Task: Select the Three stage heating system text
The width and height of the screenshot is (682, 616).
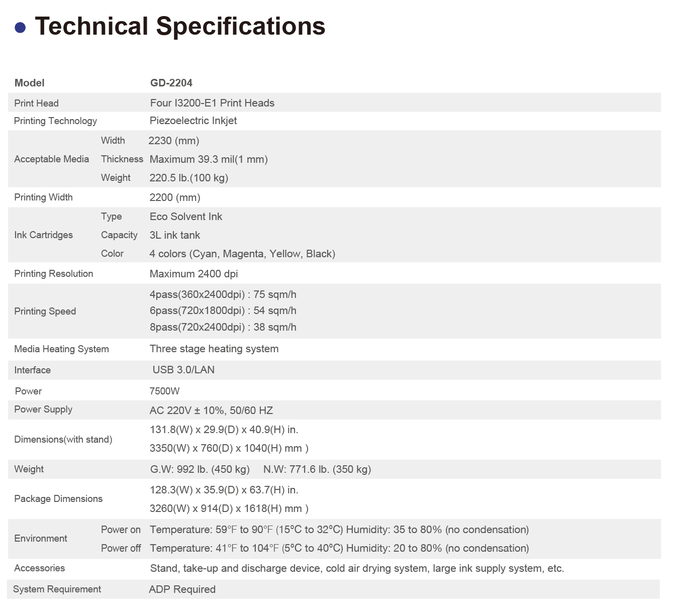Action: point(214,349)
